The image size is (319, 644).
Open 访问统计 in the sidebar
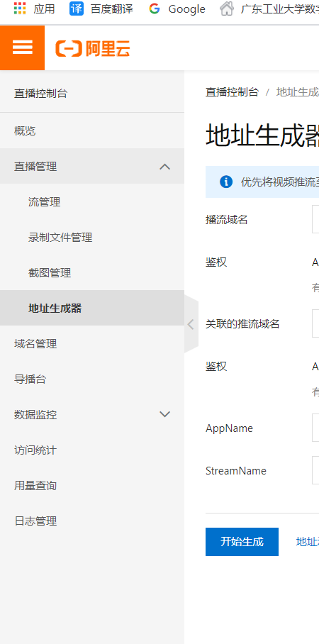pos(92,450)
